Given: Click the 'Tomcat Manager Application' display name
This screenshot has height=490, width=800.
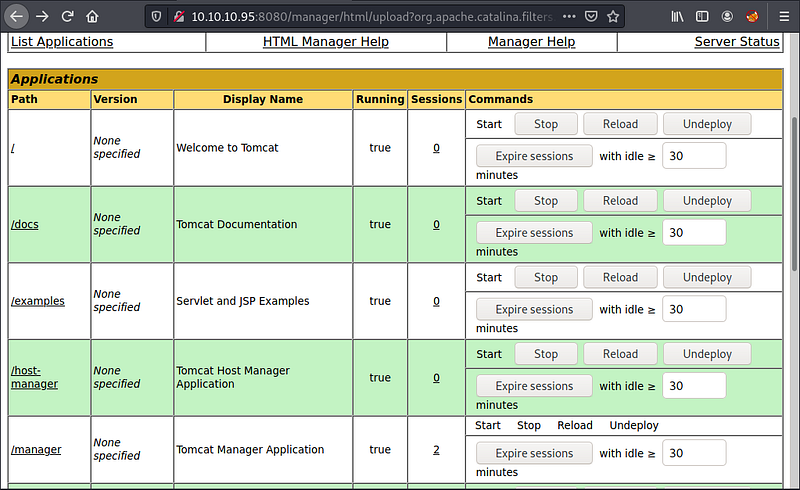Looking at the screenshot, I should point(250,450).
